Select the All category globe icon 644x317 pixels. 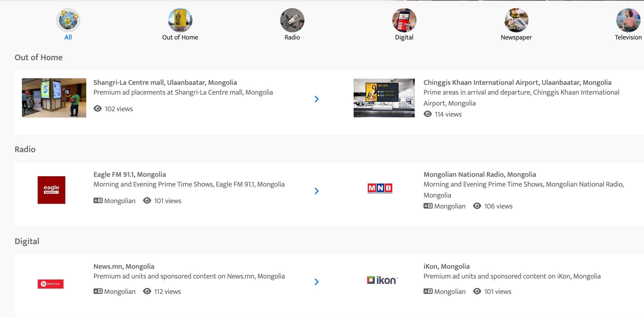[68, 20]
